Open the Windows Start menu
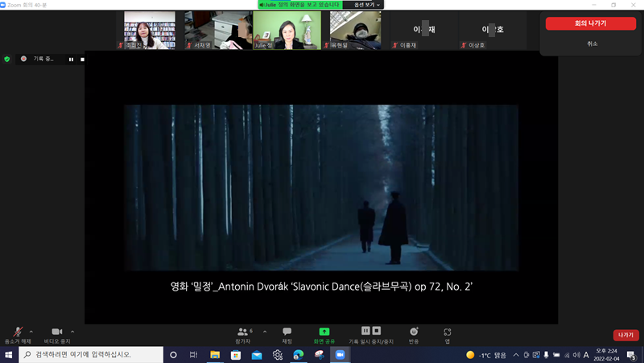 (9, 354)
